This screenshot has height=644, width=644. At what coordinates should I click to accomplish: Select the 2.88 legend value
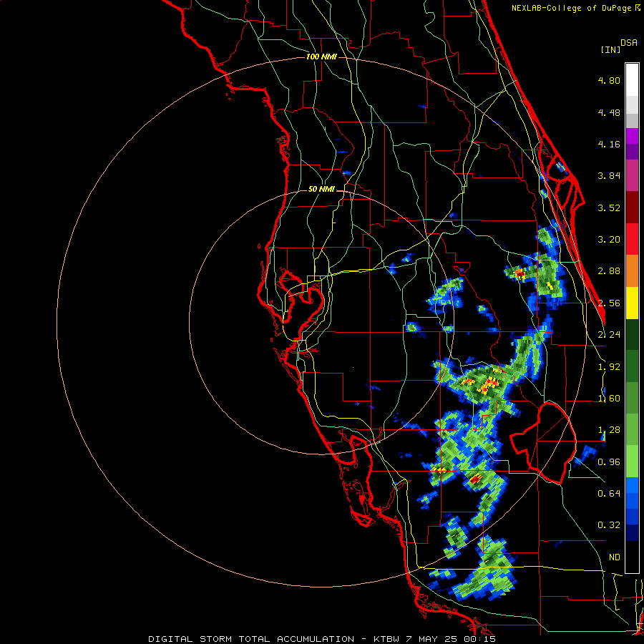pos(609,271)
